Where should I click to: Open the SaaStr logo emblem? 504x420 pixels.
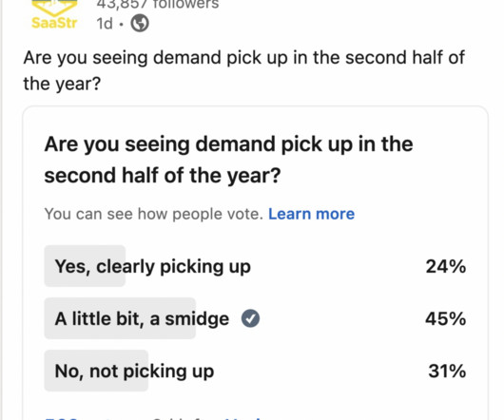click(x=54, y=8)
